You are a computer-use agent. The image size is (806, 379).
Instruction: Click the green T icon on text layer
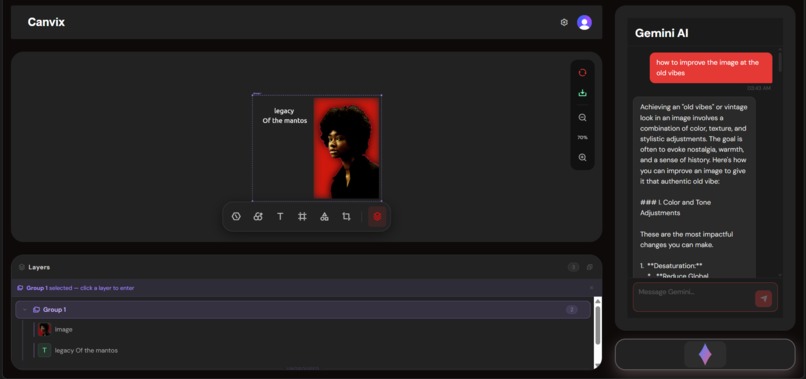coord(44,350)
